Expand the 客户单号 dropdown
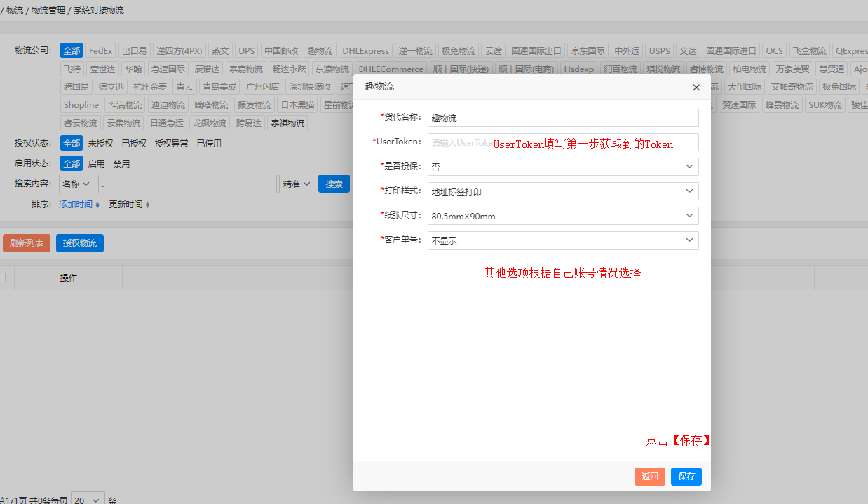 tap(562, 240)
